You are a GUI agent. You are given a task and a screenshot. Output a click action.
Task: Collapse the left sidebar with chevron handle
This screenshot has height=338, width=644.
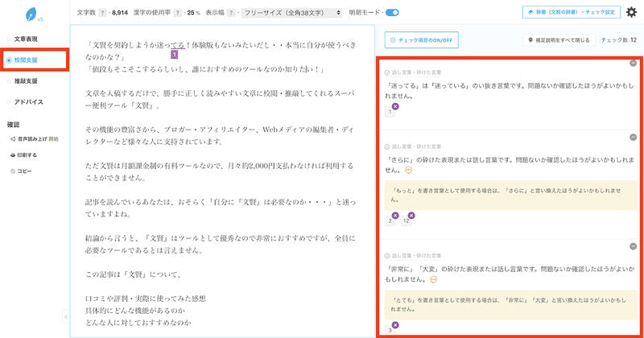click(x=66, y=316)
